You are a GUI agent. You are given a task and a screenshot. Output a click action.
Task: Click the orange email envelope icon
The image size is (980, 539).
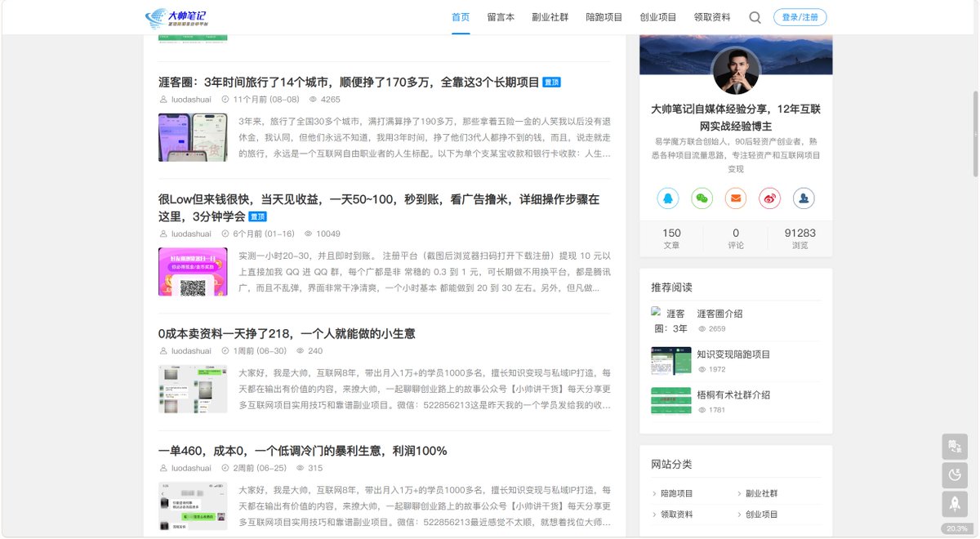click(736, 198)
